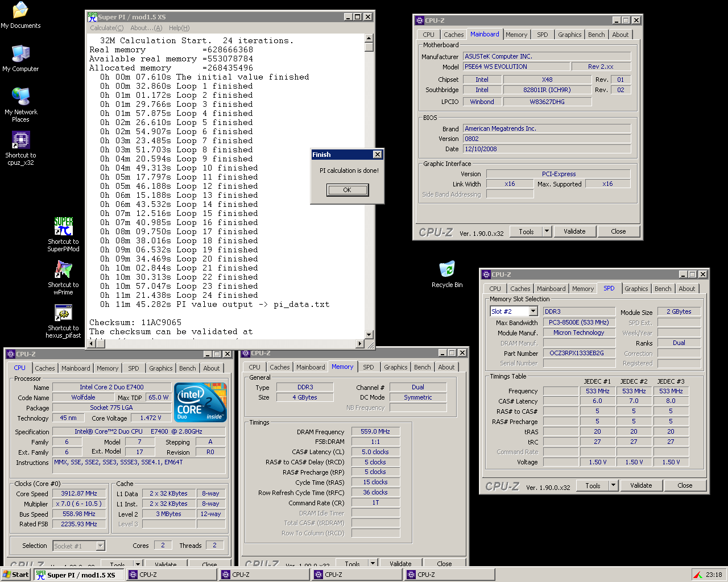Image resolution: width=728 pixels, height=582 pixels.
Task: Close the Finish dialog
Action: point(377,155)
